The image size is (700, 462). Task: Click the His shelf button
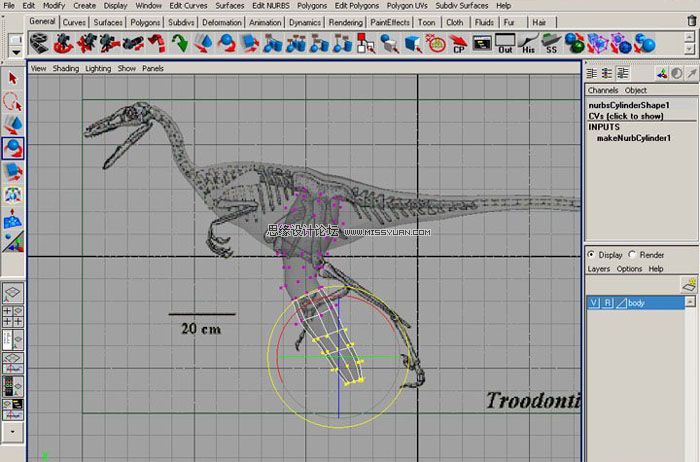point(529,43)
